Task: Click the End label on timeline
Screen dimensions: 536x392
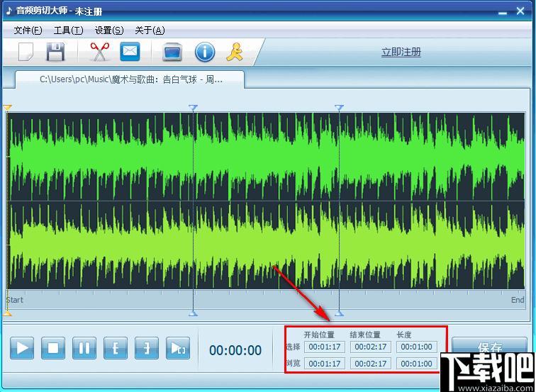Action: (x=518, y=300)
